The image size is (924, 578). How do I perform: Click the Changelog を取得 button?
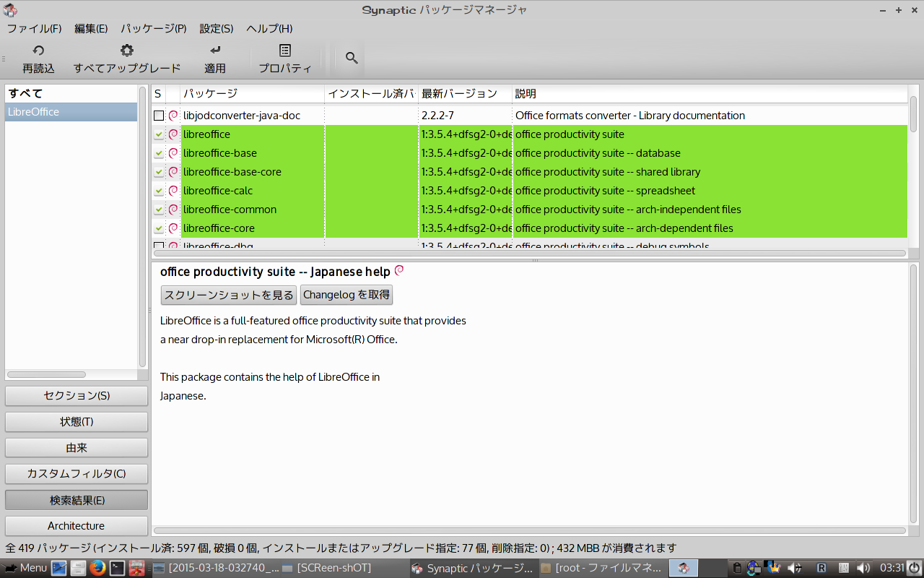click(x=346, y=295)
